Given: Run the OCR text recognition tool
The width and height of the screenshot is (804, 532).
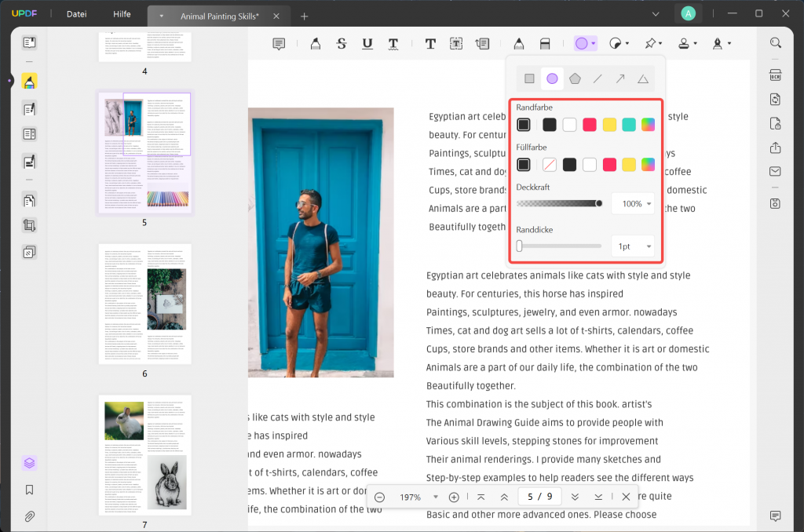Looking at the screenshot, I should pyautogui.click(x=775, y=75).
